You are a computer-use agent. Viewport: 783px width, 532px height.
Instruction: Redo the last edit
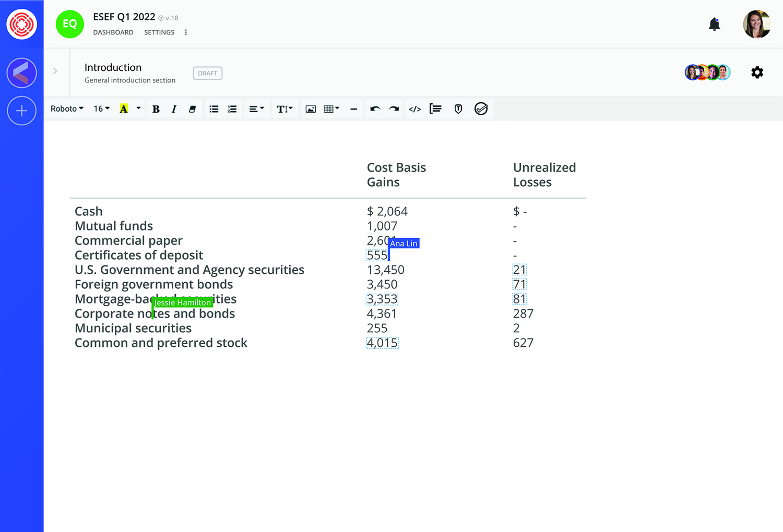[x=394, y=109]
